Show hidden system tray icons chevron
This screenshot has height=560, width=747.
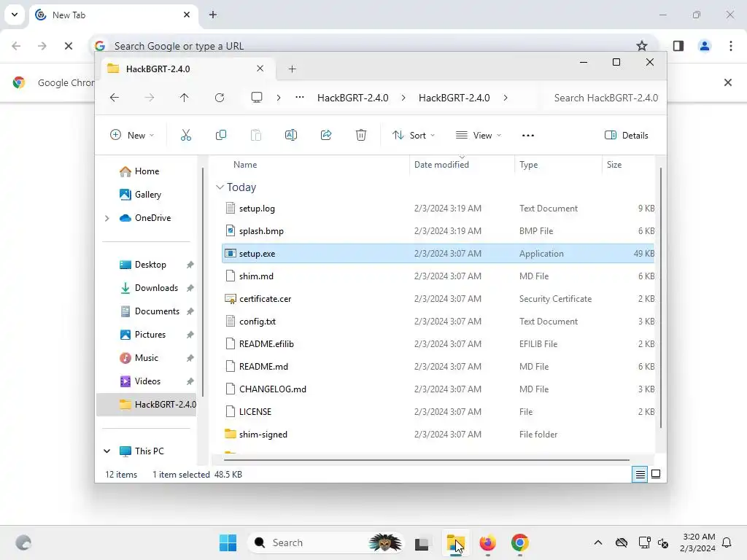598,542
